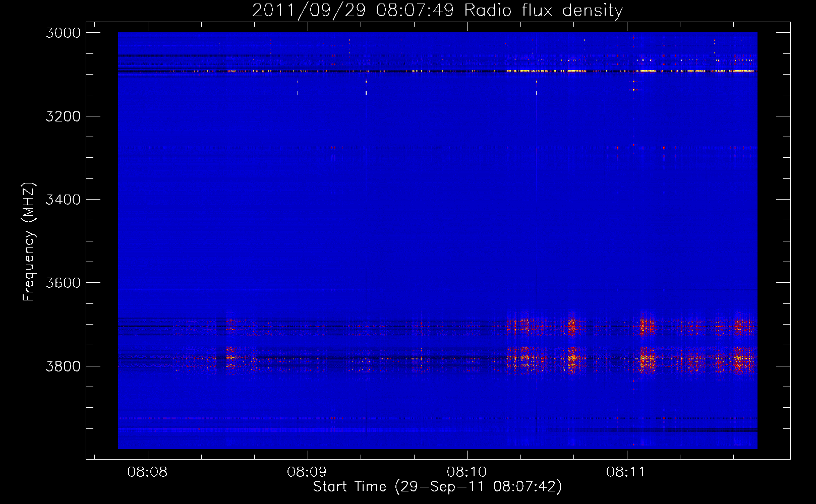Click the date '2011/09/29' in the title
Screen dimensions: 816x504
tap(309, 11)
